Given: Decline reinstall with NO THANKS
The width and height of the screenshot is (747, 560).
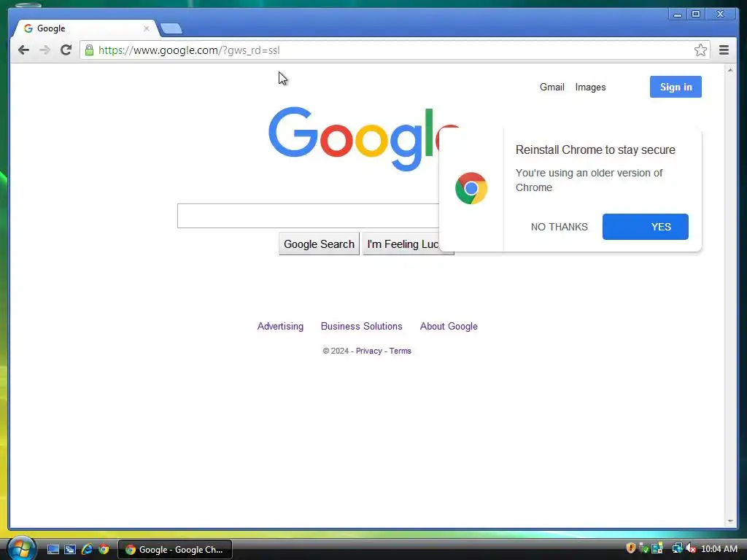Looking at the screenshot, I should coord(560,227).
